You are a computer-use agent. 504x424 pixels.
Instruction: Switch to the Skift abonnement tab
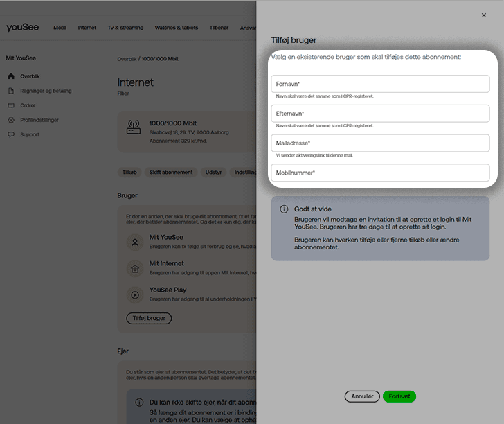click(x=171, y=172)
